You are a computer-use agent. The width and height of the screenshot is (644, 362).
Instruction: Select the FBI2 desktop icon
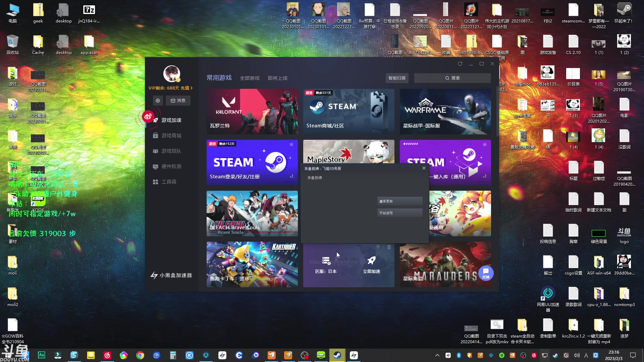point(548,15)
